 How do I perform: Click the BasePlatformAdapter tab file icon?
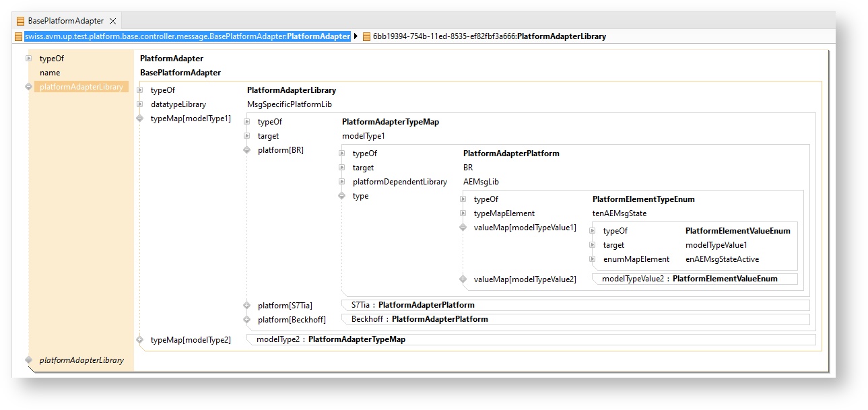click(21, 21)
